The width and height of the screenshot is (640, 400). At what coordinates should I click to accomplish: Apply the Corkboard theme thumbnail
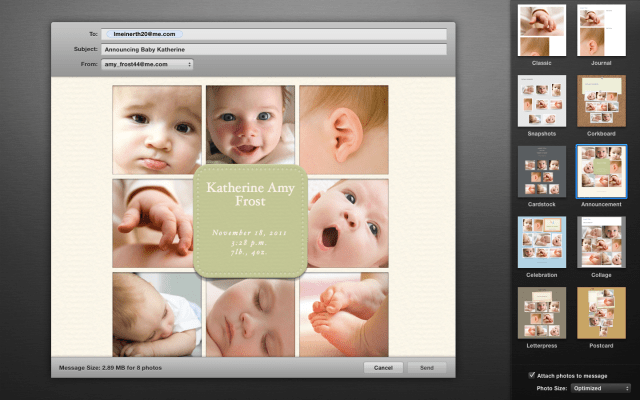click(601, 101)
